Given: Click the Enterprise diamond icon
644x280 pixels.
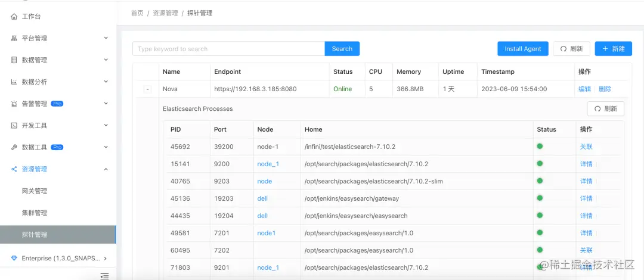Looking at the screenshot, I should pos(14,258).
